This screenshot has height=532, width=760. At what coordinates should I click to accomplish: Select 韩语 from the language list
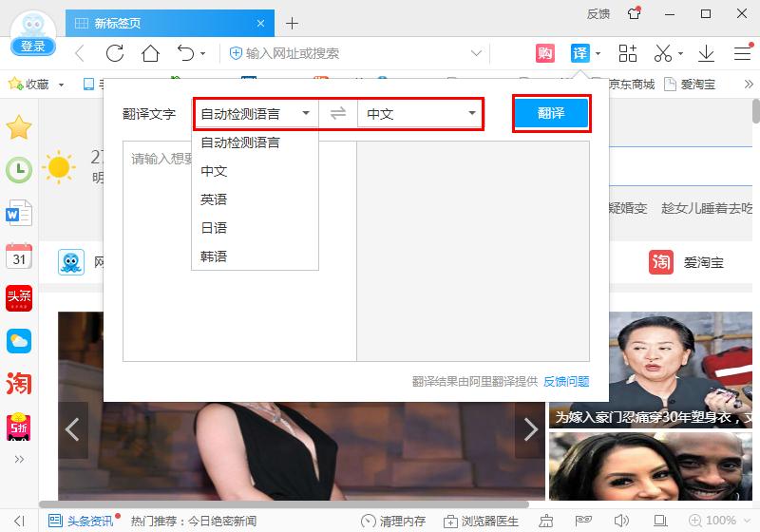(215, 256)
